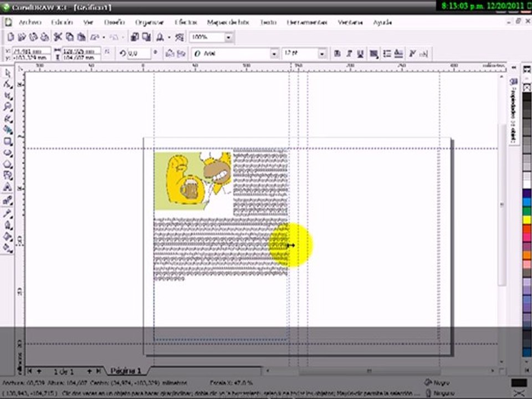Click the horizontal scrollbar thumb
532x399 pixels.
[x=369, y=371]
